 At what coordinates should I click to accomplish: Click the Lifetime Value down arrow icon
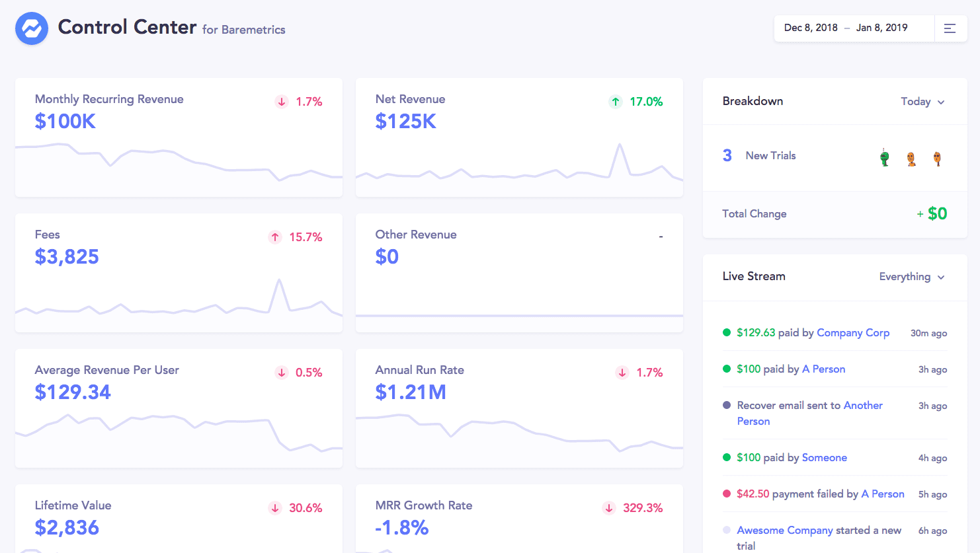[275, 508]
